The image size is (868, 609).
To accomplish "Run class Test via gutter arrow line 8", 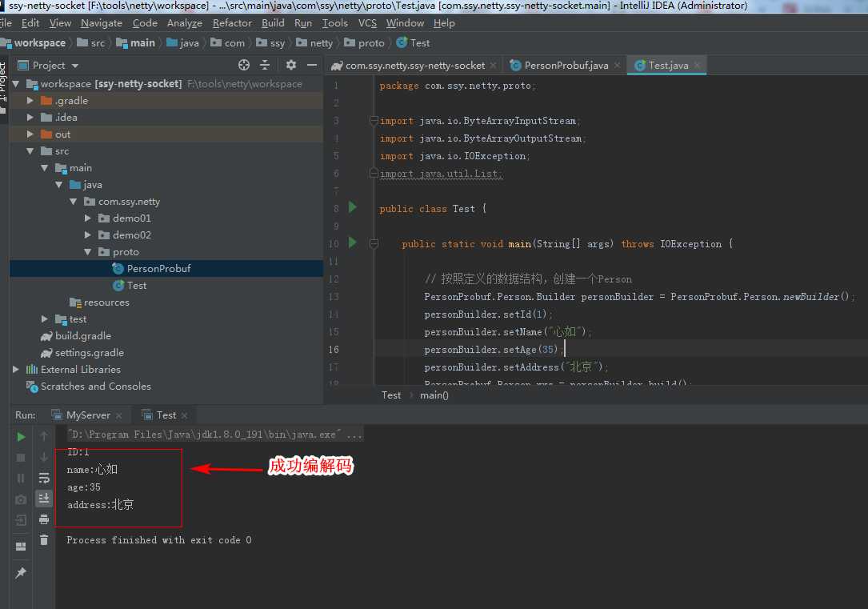I will point(353,207).
